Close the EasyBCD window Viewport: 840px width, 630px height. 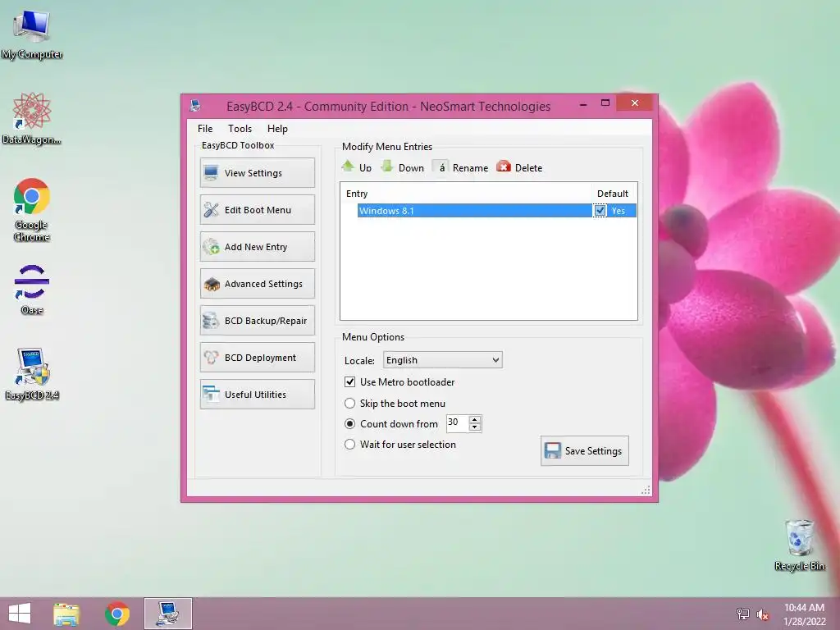(x=635, y=103)
